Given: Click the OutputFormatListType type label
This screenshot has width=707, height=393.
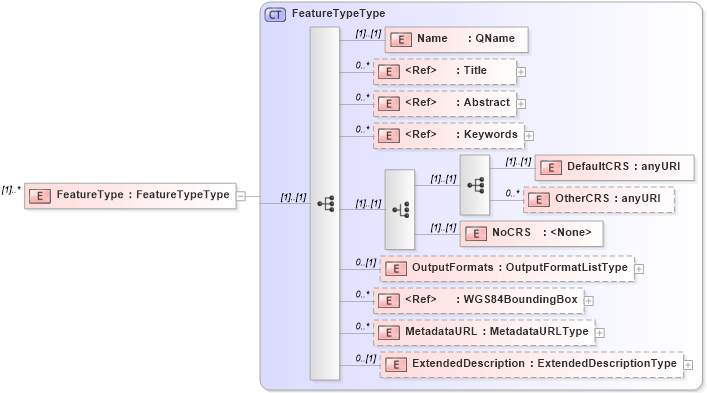Looking at the screenshot, I should point(566,267).
